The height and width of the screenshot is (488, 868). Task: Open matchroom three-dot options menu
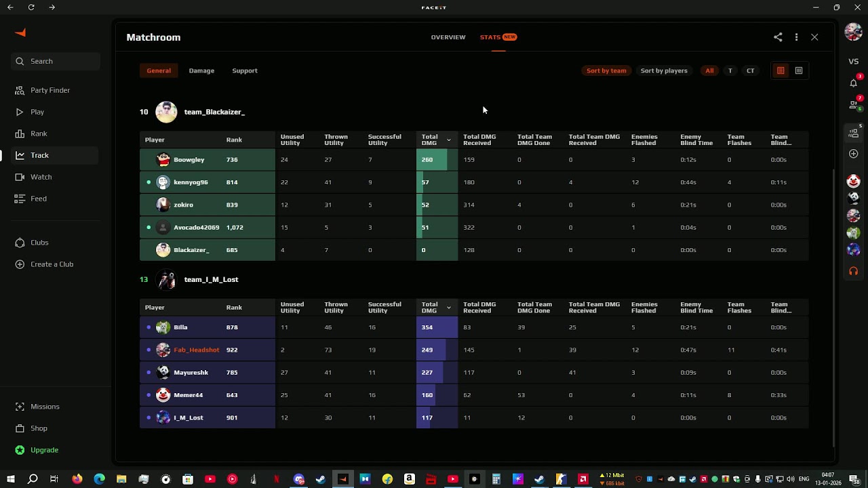pos(796,37)
